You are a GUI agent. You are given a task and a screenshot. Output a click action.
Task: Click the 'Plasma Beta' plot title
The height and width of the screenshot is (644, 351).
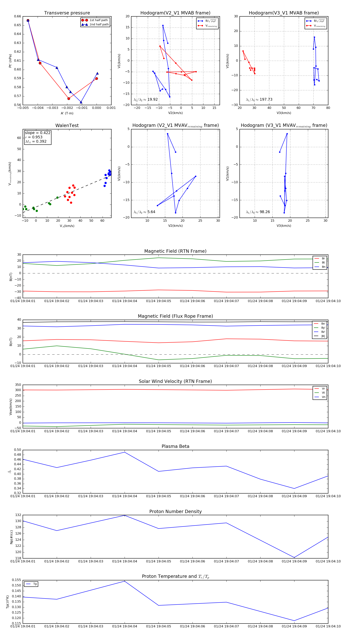(x=175, y=447)
